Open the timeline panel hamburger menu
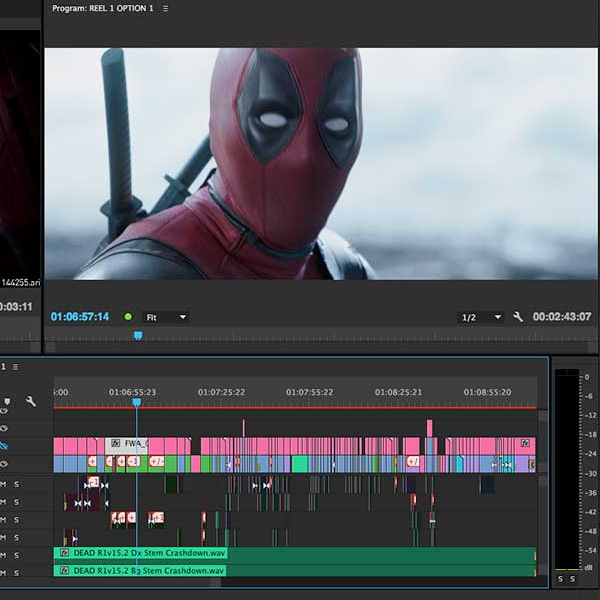Viewport: 600px width, 600px height. [15, 367]
